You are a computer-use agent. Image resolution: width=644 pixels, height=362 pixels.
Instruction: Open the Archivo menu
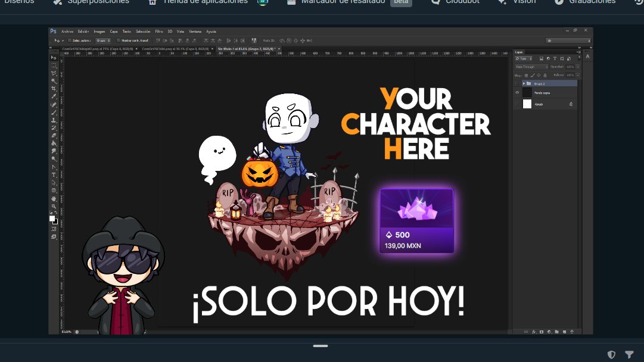pyautogui.click(x=67, y=31)
